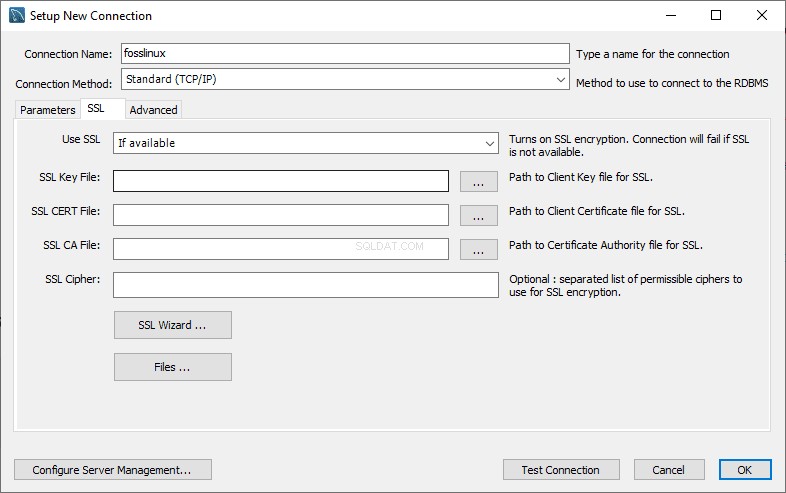Switch to the Advanced tab
Image resolution: width=786 pixels, height=493 pixels.
pos(153,110)
